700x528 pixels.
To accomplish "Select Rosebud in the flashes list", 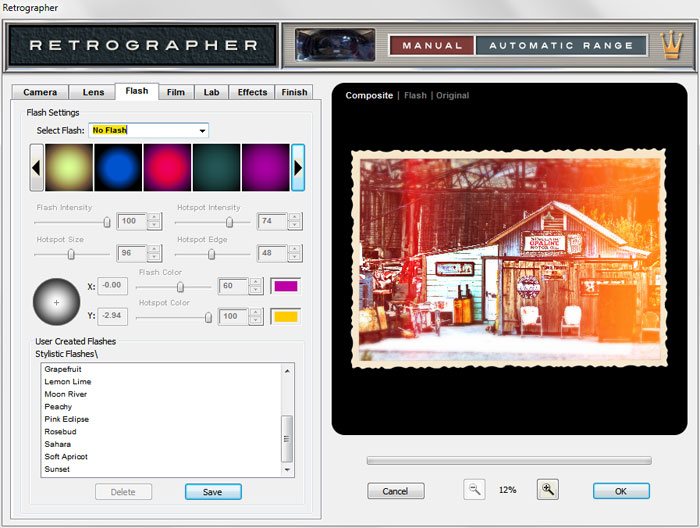I will click(x=60, y=432).
